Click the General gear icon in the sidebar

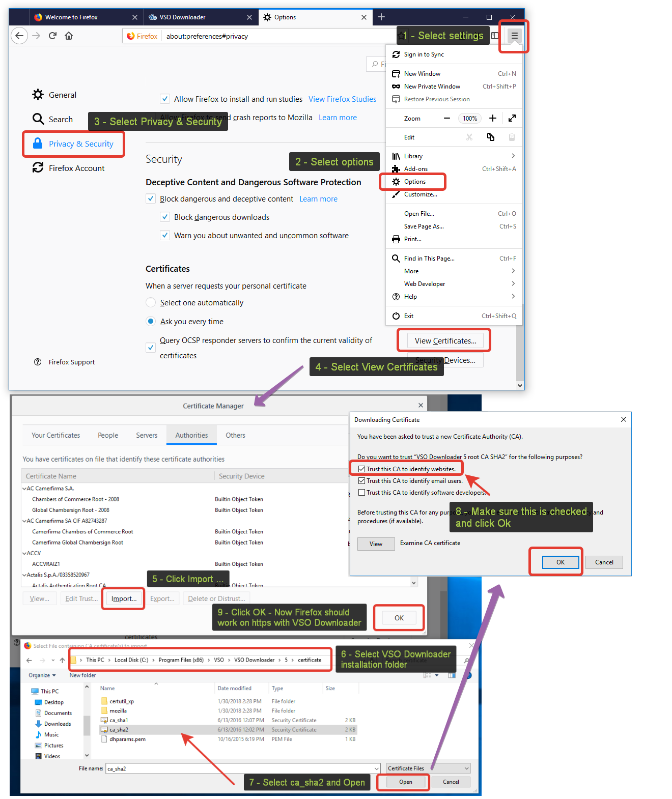(38, 94)
